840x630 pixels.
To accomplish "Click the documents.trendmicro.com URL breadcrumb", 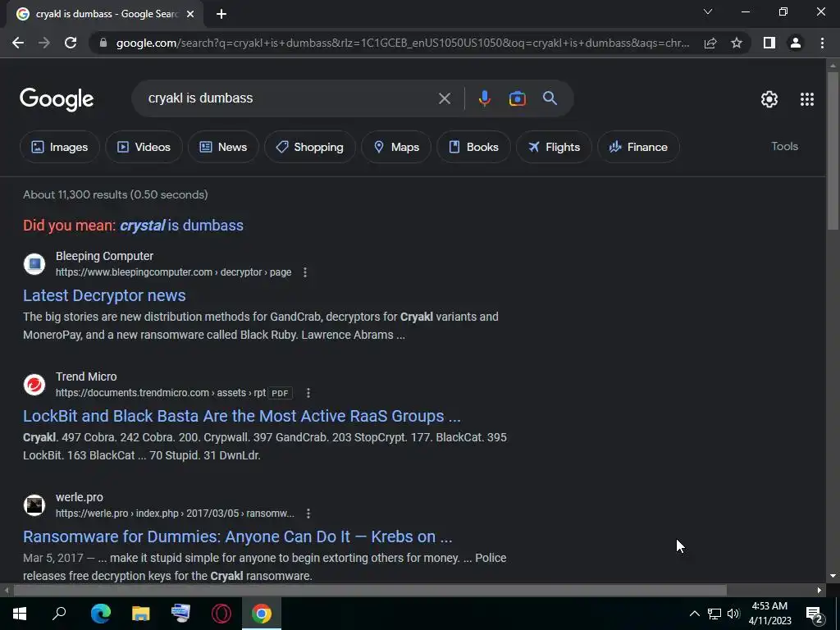I will pos(161,393).
